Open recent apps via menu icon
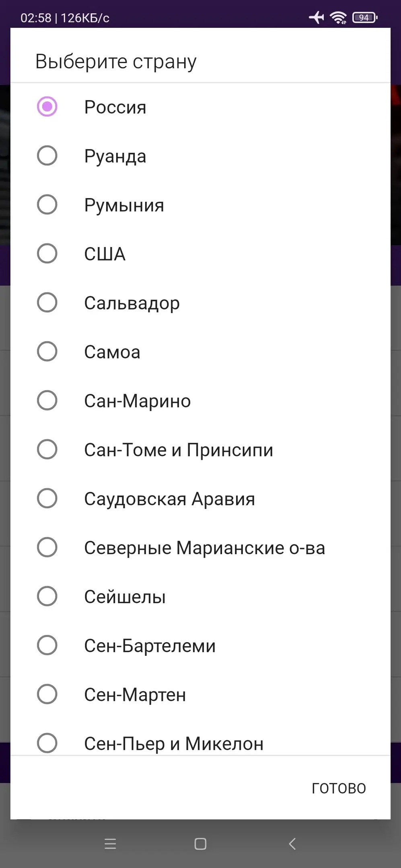 [110, 844]
